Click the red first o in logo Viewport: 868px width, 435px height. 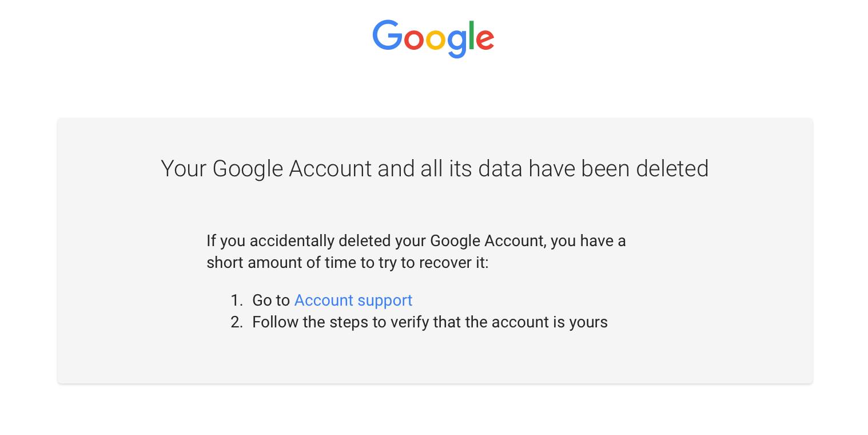pos(414,39)
